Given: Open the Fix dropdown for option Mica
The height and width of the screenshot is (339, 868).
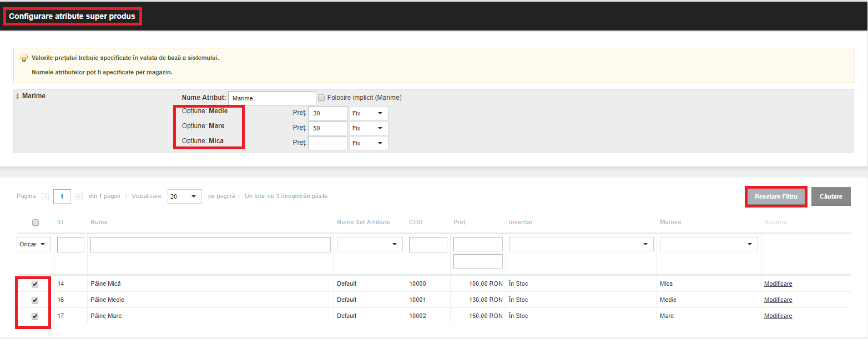Looking at the screenshot, I should pyautogui.click(x=369, y=143).
